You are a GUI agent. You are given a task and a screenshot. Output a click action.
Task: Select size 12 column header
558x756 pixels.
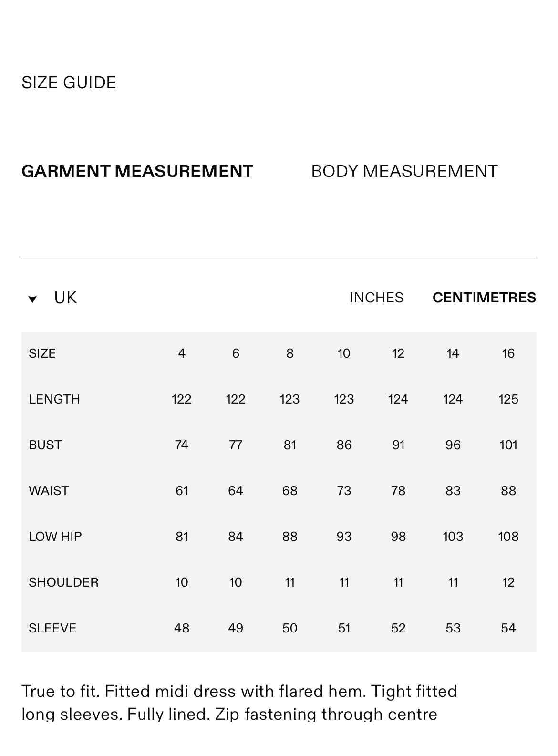click(398, 353)
